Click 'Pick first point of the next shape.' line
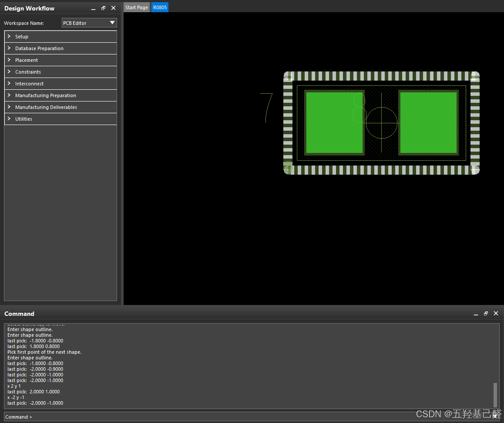504x423 pixels. 44,352
